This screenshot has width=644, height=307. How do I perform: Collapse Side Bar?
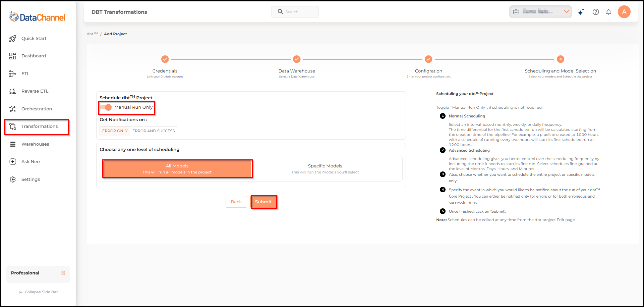38,292
